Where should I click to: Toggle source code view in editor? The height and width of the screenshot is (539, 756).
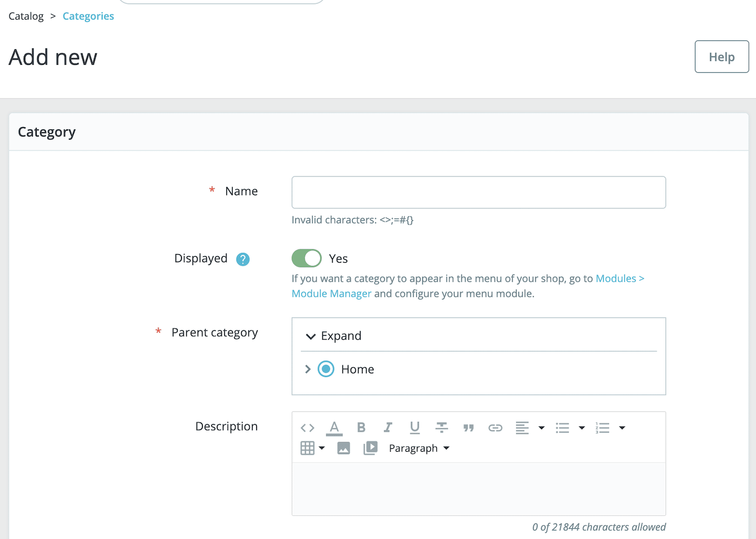307,428
